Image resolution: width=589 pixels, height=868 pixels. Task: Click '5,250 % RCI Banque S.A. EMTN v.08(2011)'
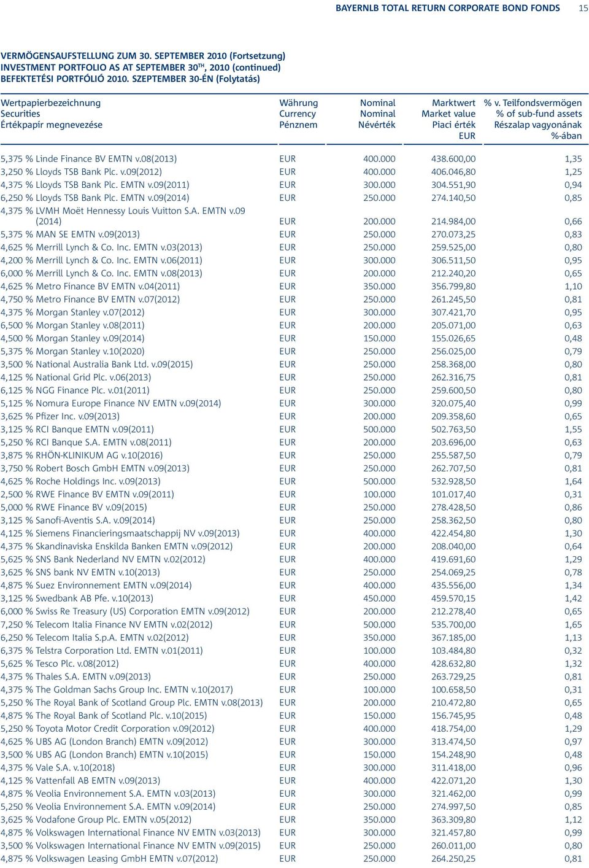pos(86,443)
